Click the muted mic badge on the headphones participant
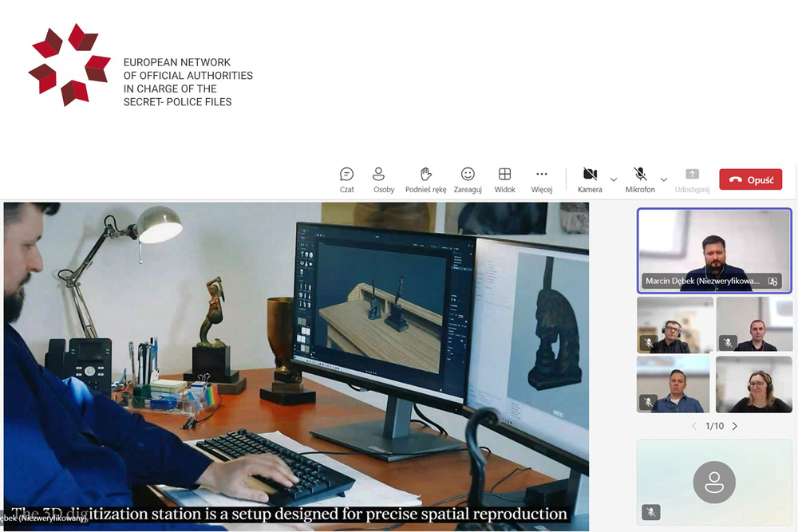Viewport: 798px width, 532px height. [648, 341]
